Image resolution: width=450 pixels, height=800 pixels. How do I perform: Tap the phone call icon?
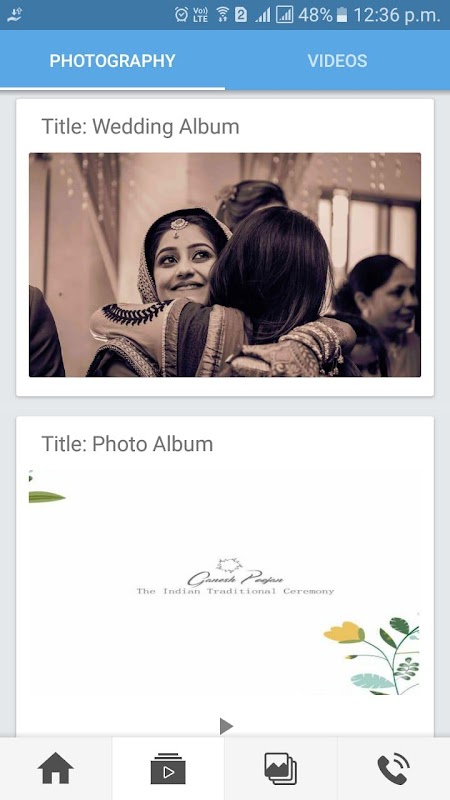pos(393,769)
